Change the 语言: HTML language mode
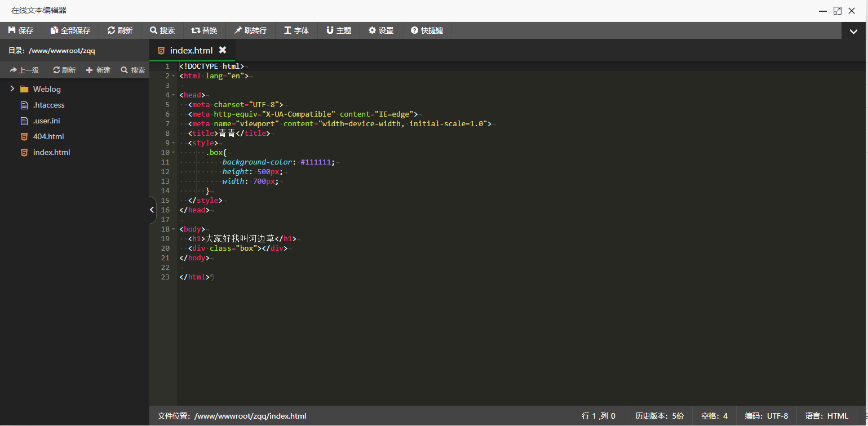Image resolution: width=868 pixels, height=426 pixels. click(x=826, y=416)
